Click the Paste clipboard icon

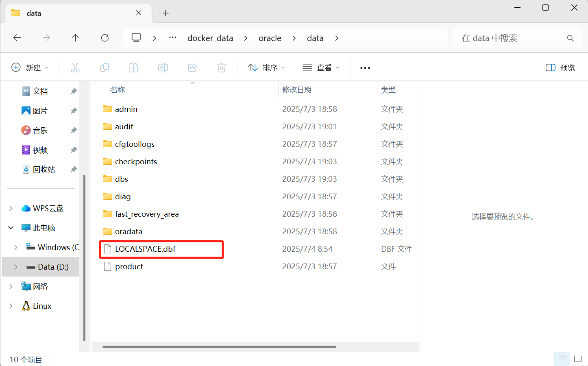coord(134,68)
